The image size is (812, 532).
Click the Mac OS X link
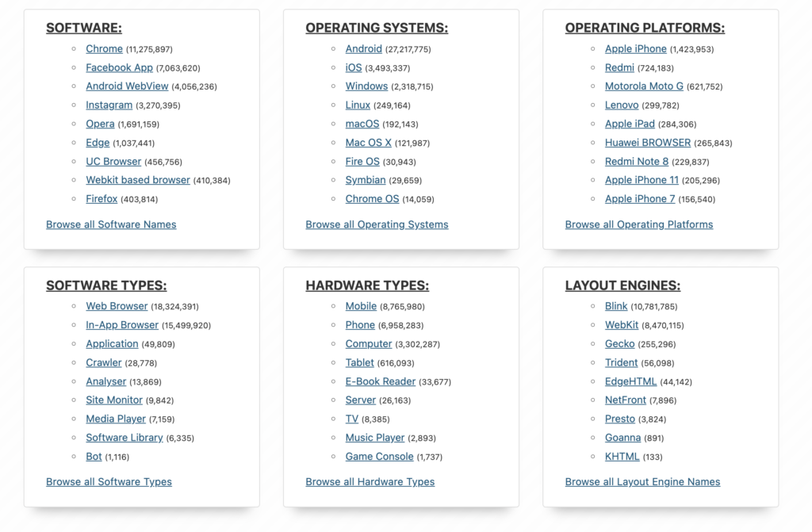pos(368,143)
